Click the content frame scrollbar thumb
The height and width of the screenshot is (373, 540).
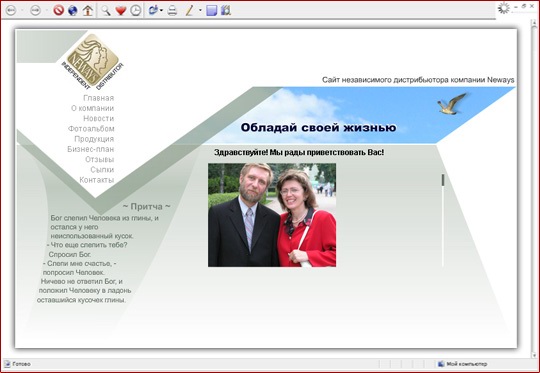tap(443, 180)
